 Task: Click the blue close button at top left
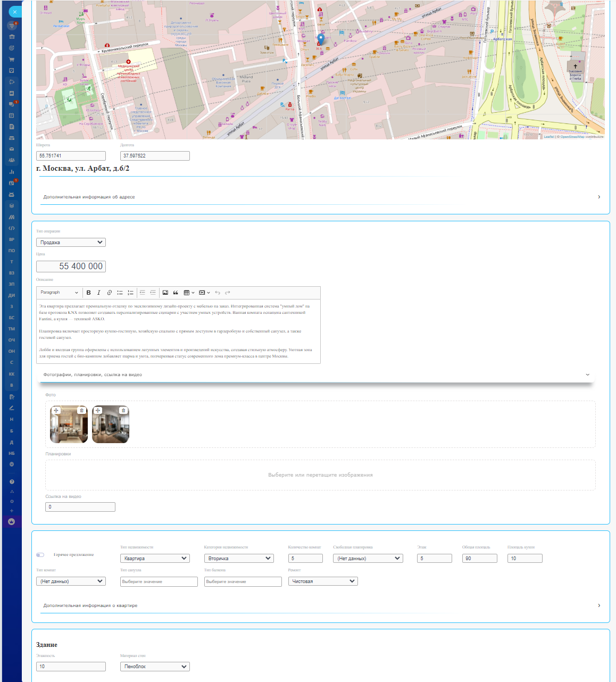(15, 12)
